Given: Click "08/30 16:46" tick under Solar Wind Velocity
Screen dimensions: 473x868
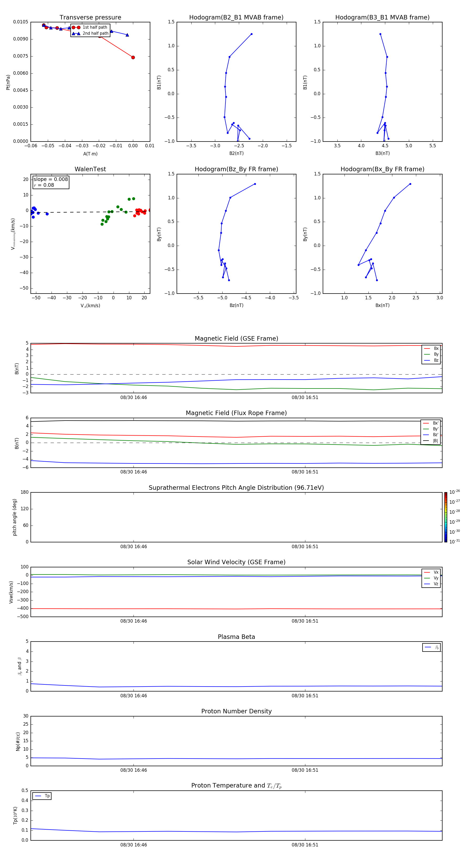Looking at the screenshot, I should 134,621.
